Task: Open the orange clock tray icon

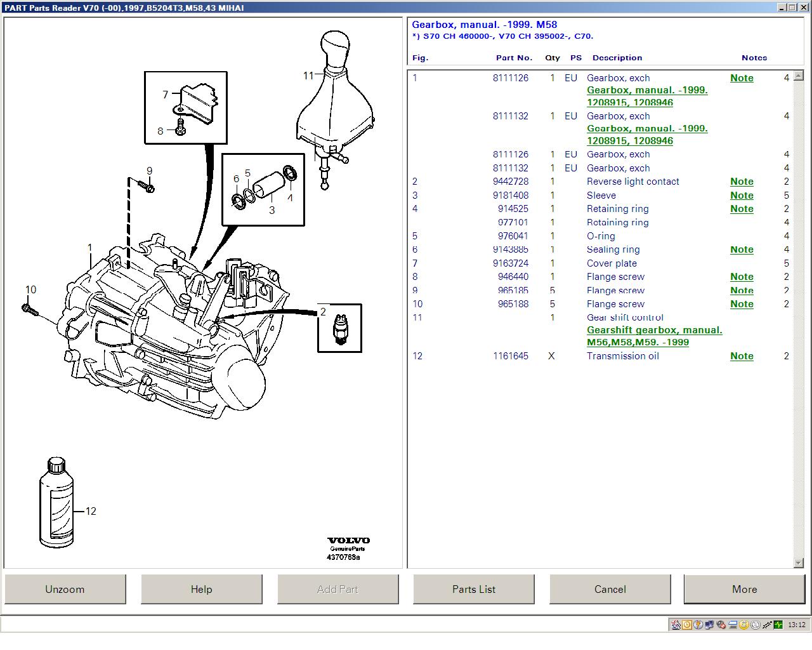Action: tap(687, 625)
